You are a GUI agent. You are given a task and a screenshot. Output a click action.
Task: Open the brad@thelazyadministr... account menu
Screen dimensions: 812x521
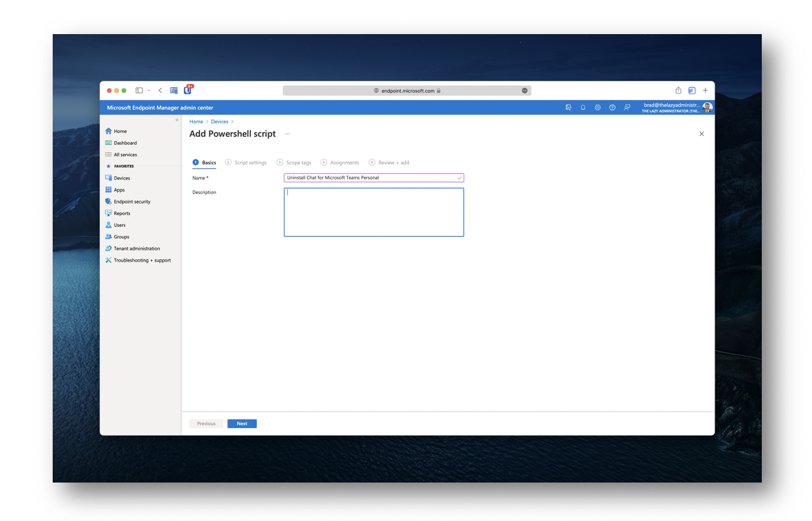coord(671,107)
